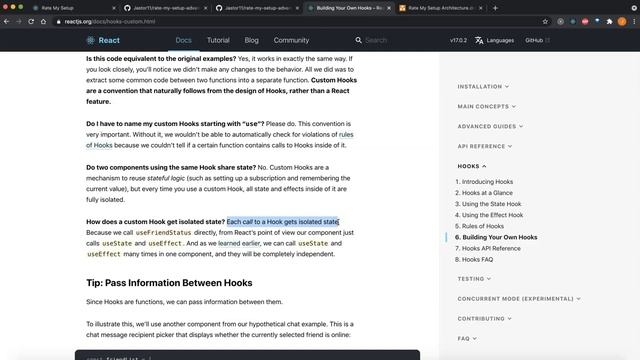Open the Languages link

[x=494, y=40]
